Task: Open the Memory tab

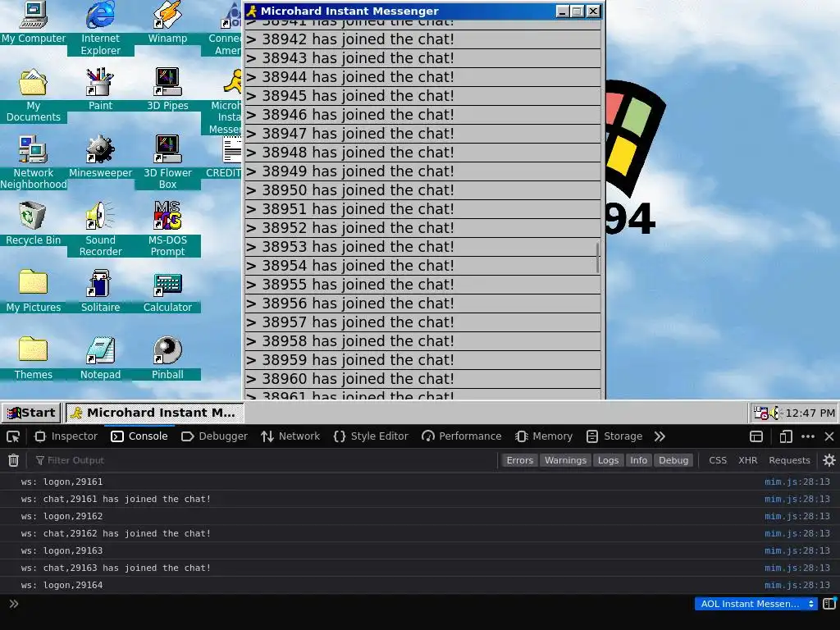Action: coord(544,436)
